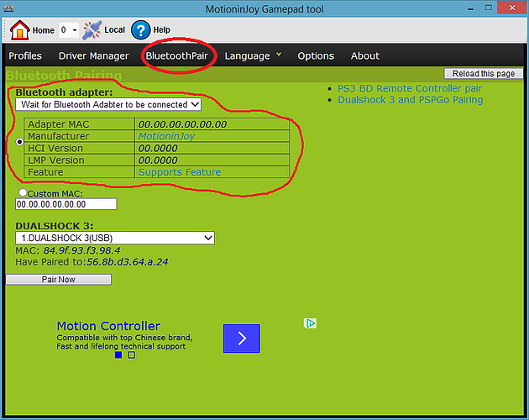Open Help via question mark icon
The image size is (529, 420).
[x=140, y=30]
